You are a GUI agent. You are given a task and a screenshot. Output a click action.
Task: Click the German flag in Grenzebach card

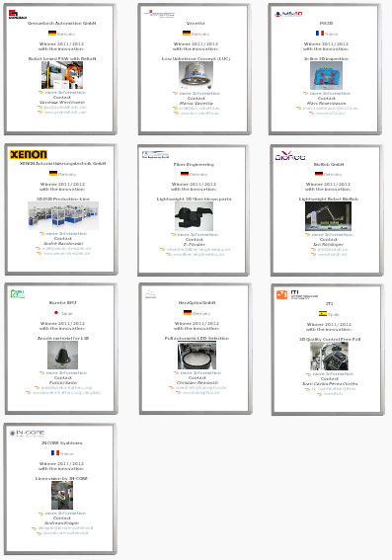52,34
